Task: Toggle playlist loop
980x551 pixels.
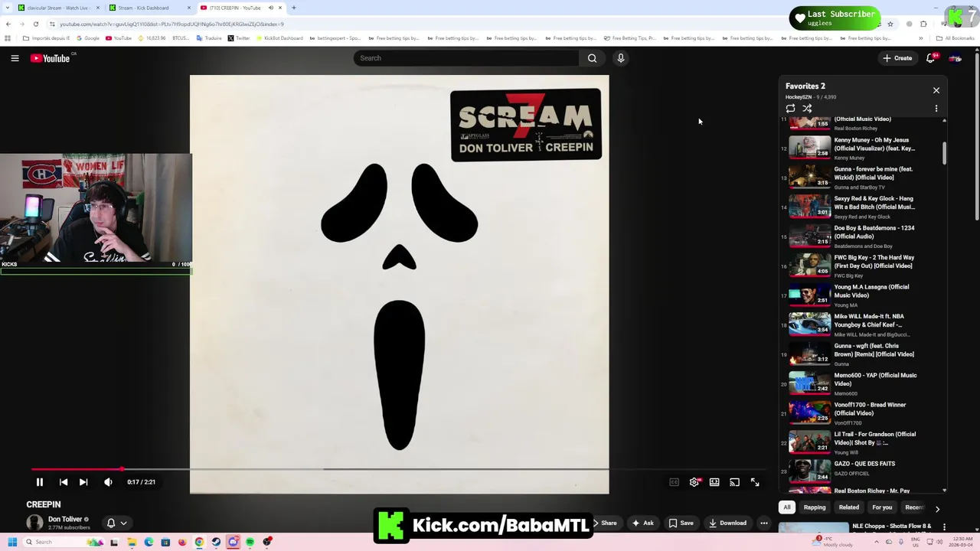Action: click(x=791, y=109)
